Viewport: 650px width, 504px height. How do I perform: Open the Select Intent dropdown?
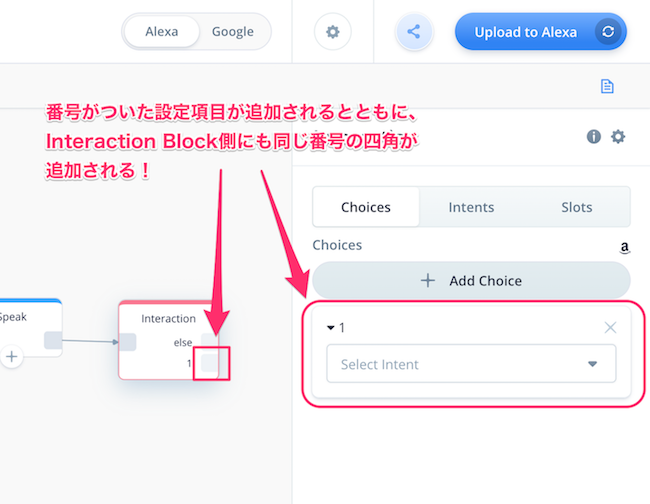(471, 364)
